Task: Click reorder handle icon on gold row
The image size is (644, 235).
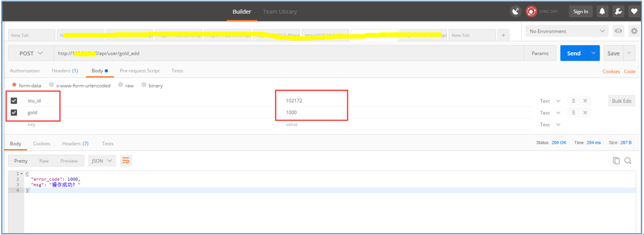Action: [x=573, y=113]
